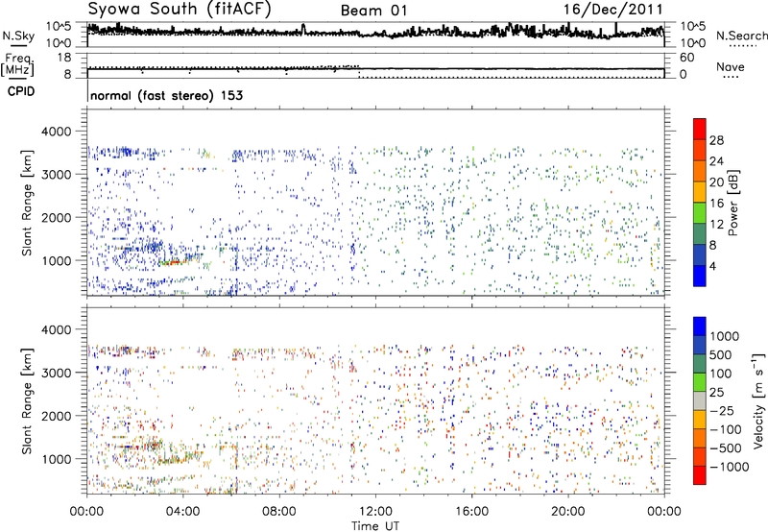This screenshot has width=768, height=532.
Task: Select 'Slant Range [km]' label of power panel
Action: [x=27, y=203]
